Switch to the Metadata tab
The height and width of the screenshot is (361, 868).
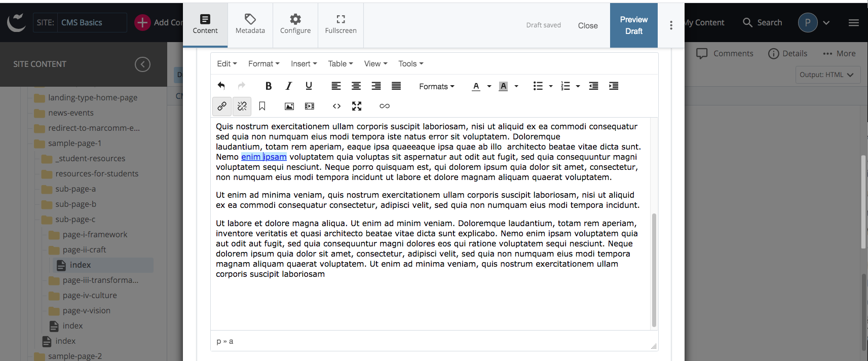pos(250,24)
